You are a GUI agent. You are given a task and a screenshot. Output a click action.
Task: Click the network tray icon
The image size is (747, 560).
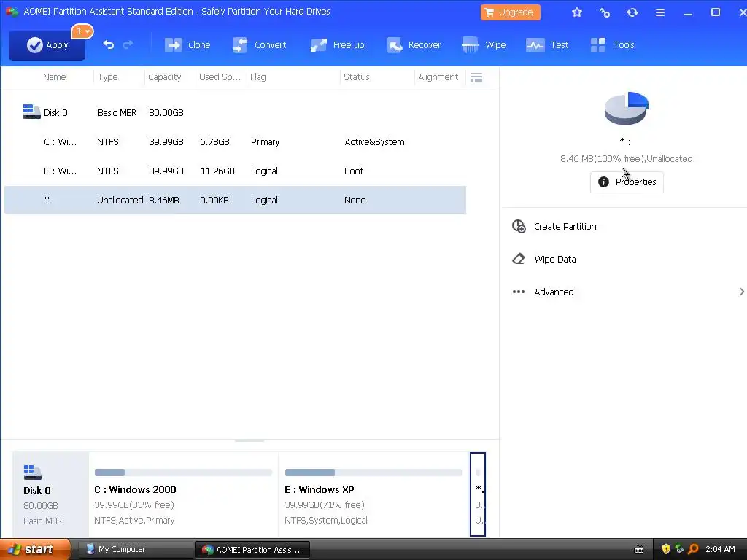coord(679,549)
